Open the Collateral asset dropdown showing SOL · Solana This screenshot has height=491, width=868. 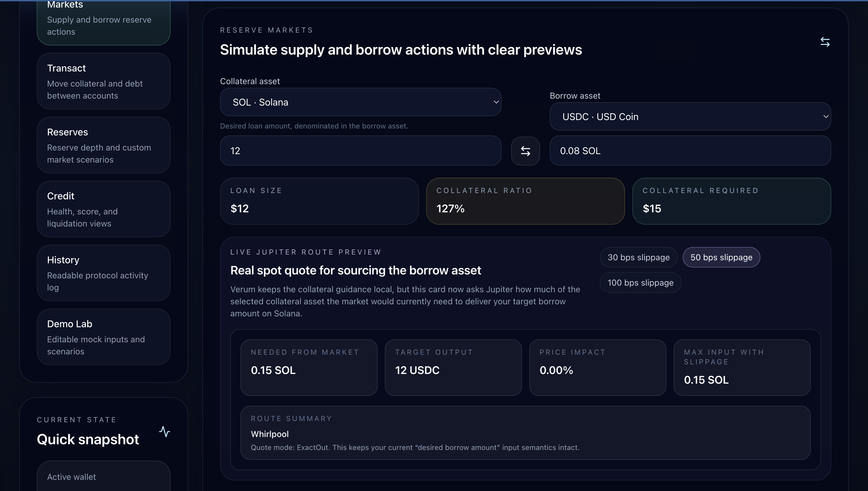(x=360, y=102)
